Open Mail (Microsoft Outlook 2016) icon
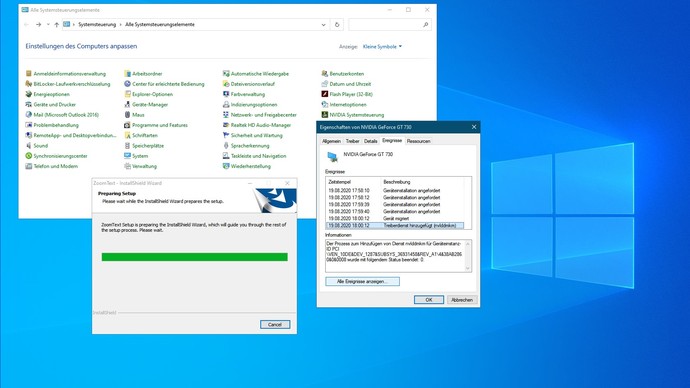The image size is (690, 388). 29,114
